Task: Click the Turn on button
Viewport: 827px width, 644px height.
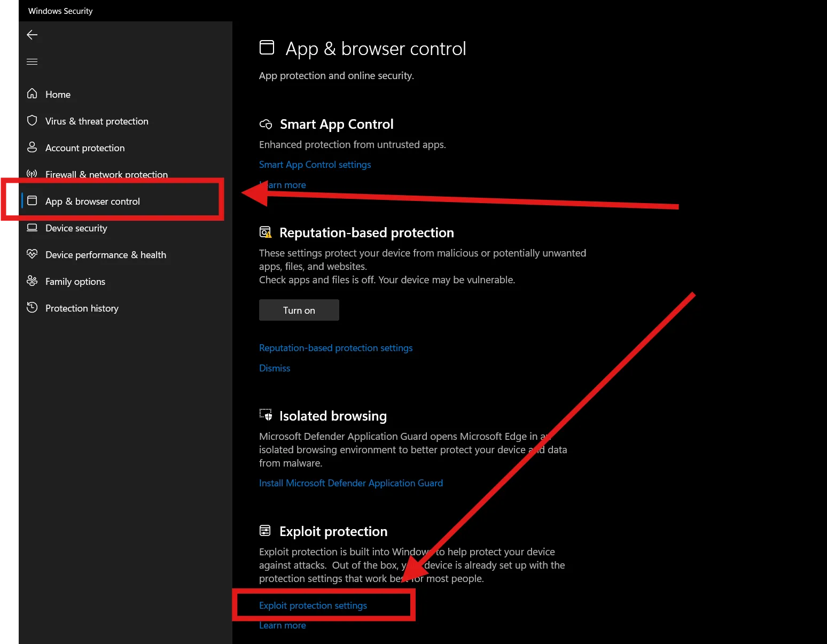Action: [x=299, y=310]
